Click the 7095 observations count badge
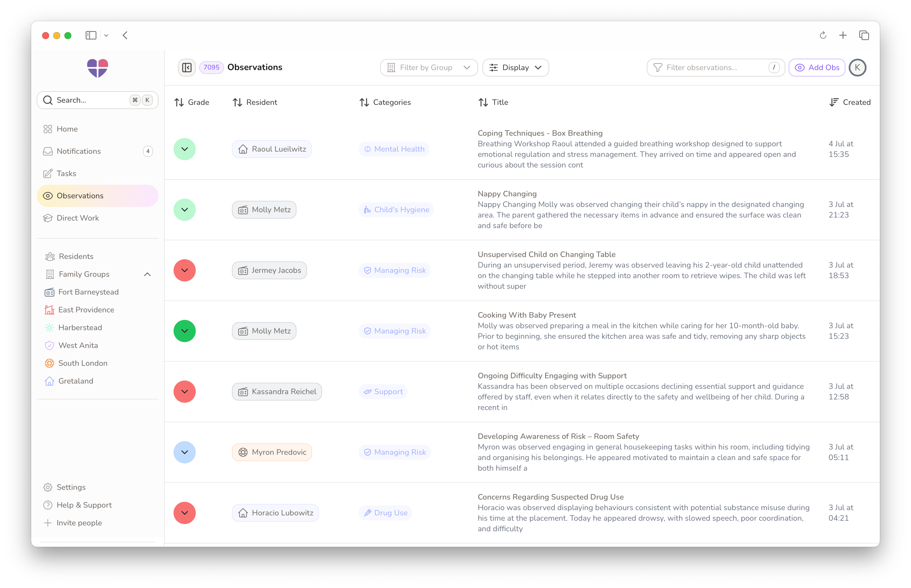The height and width of the screenshot is (588, 911). point(211,68)
